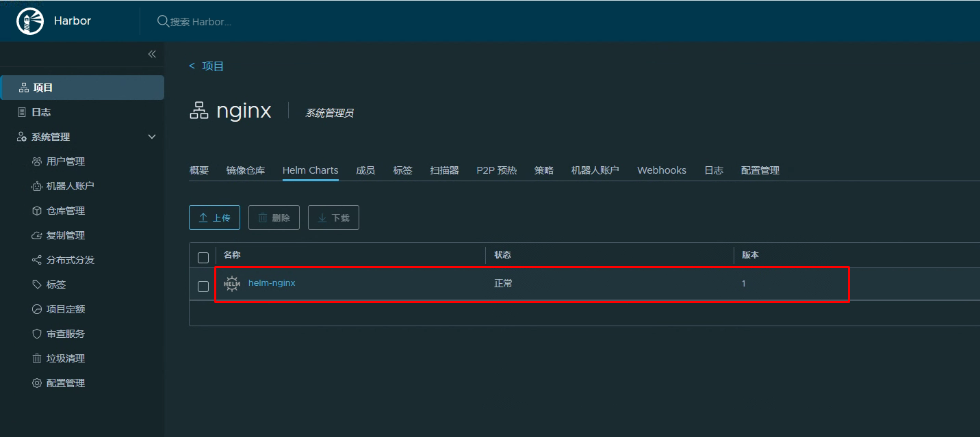This screenshot has width=980, height=437.
Task: Click the 仓库管理 box icon
Action: [x=37, y=211]
